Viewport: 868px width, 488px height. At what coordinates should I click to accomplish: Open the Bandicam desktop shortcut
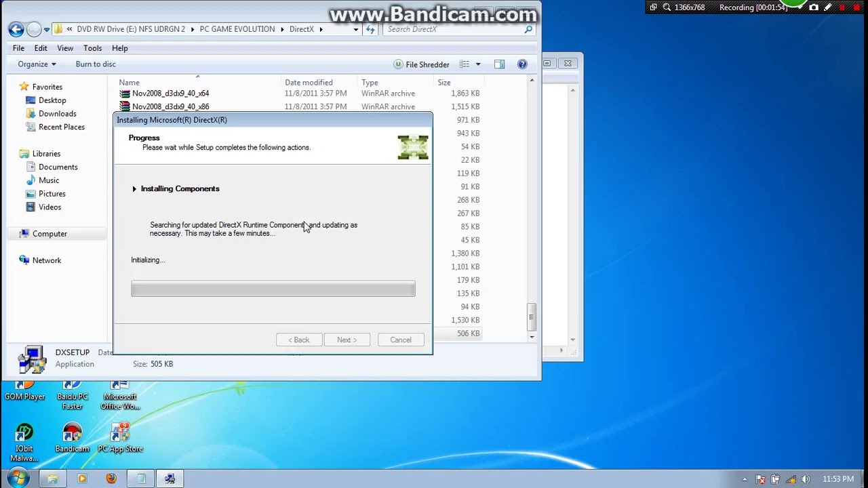point(72,438)
